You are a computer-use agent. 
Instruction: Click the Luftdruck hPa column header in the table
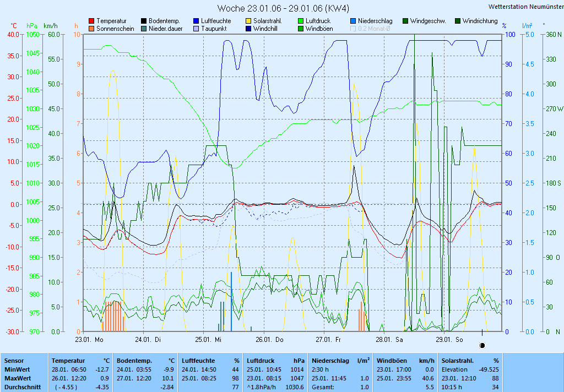275,361
